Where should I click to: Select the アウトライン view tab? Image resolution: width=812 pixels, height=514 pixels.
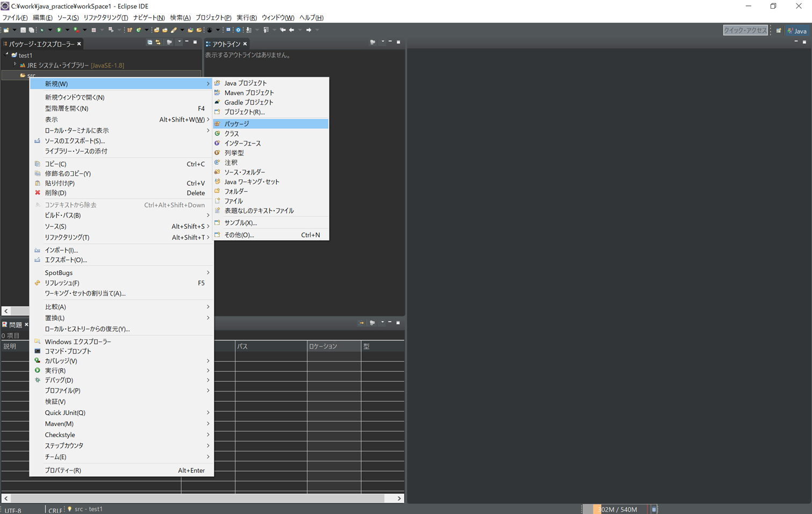click(x=226, y=44)
